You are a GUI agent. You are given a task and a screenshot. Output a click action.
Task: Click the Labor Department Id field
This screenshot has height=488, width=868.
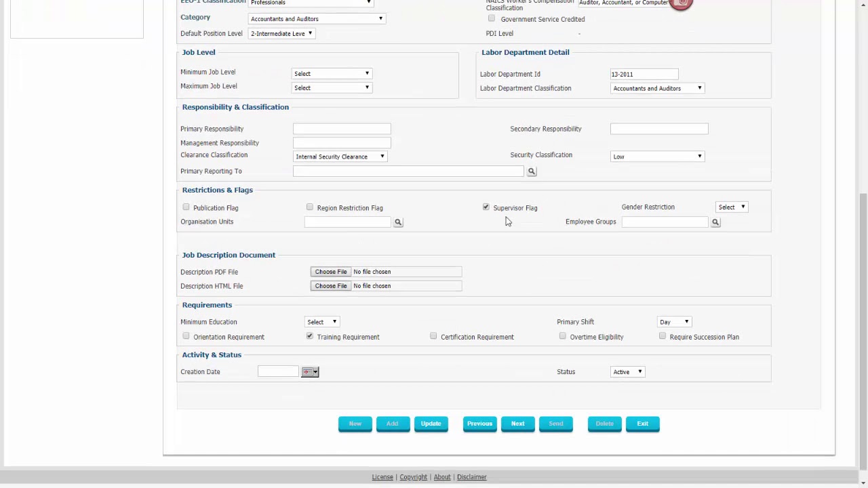644,75
